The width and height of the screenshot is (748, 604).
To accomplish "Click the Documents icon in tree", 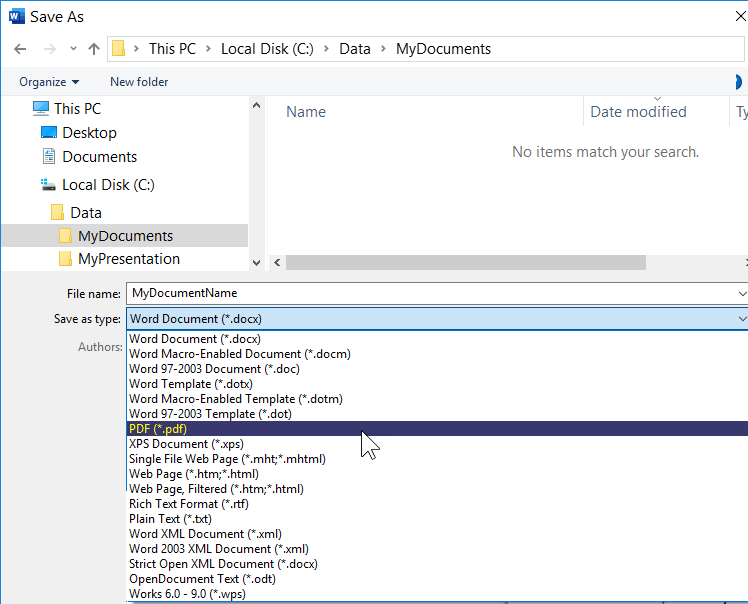I will tap(49, 156).
